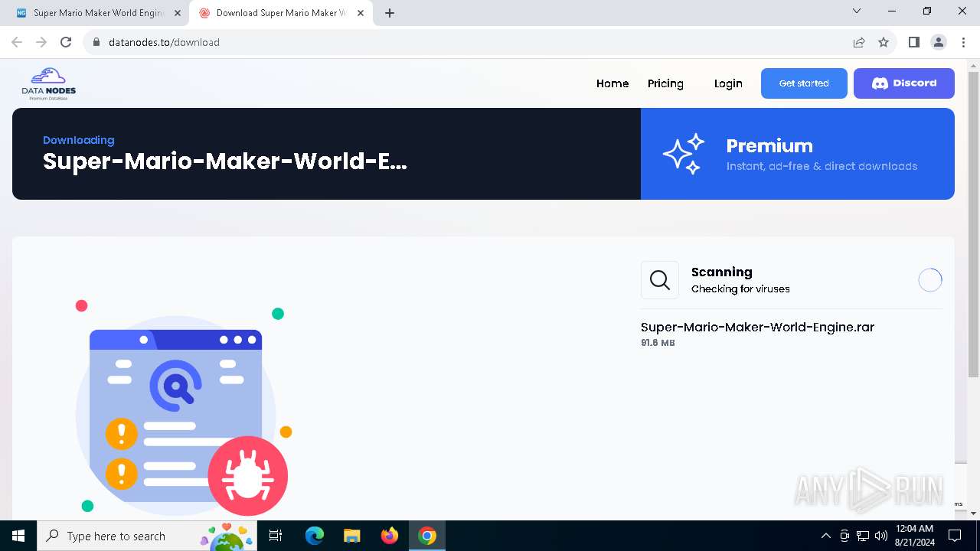Open the Chrome three-dot menu
The height and width of the screenshot is (551, 980).
point(963,42)
